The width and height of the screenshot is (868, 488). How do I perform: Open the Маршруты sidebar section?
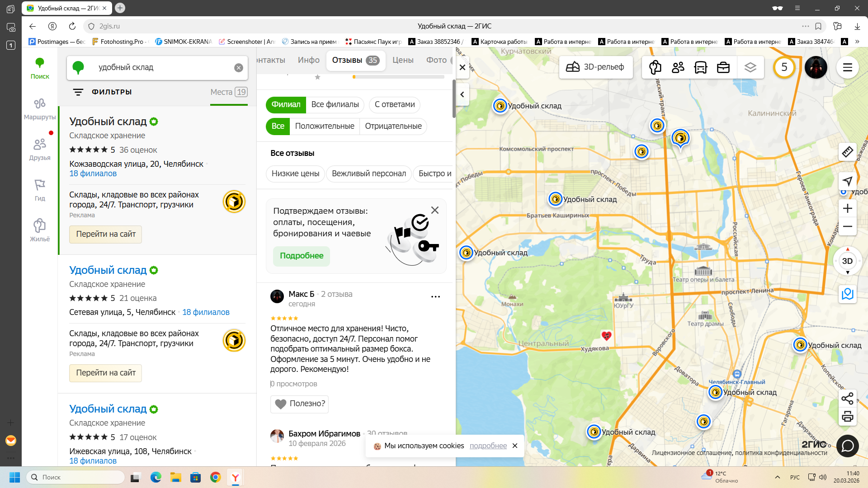(40, 109)
